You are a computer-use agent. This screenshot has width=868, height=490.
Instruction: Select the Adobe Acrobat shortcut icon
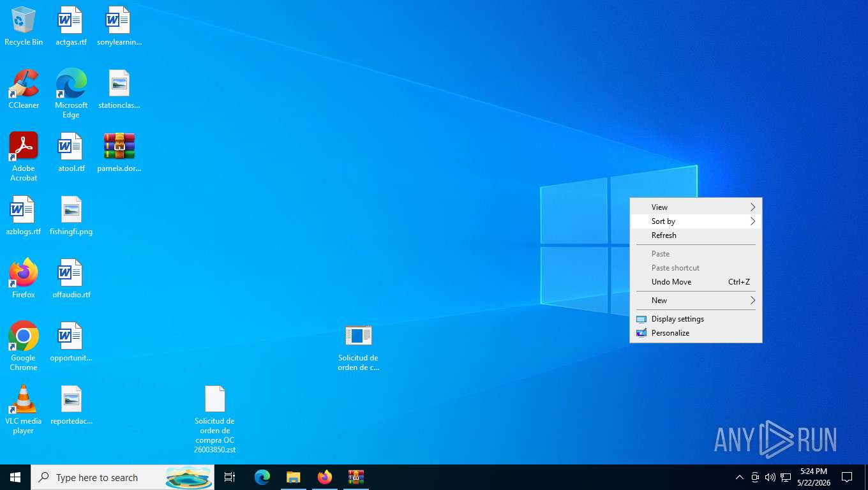(x=24, y=157)
